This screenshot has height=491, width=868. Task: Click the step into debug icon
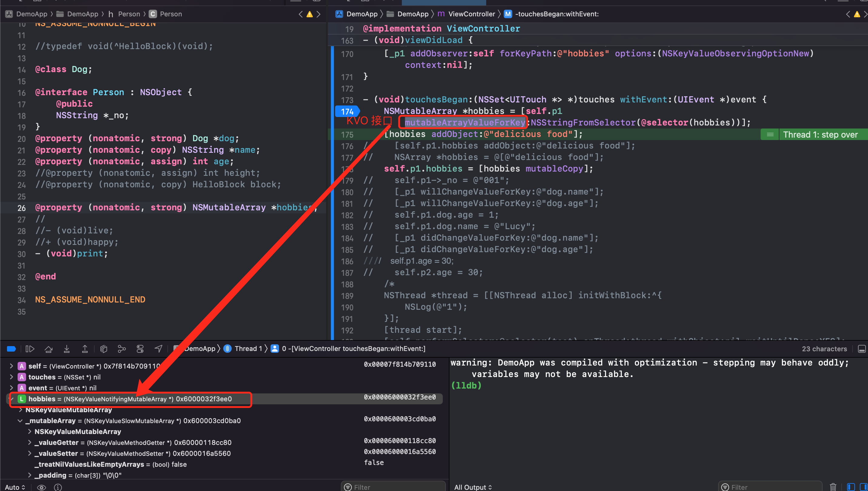(67, 349)
